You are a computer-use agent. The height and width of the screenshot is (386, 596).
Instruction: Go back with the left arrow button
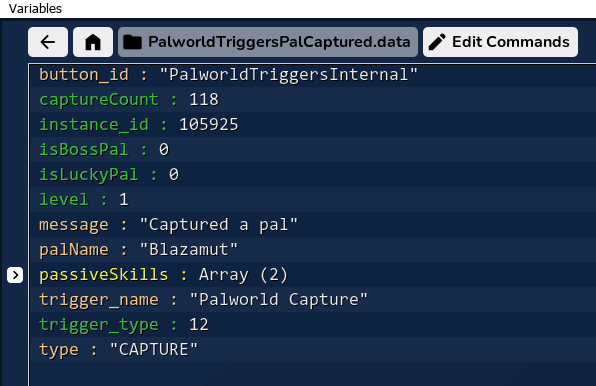tap(48, 42)
